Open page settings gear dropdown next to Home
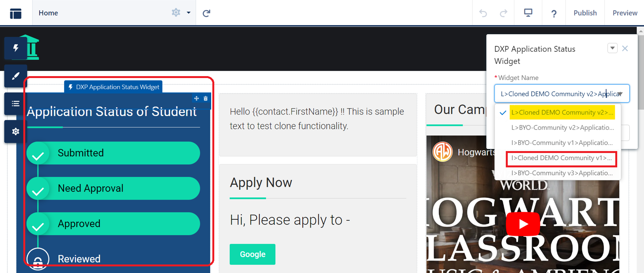The height and width of the screenshot is (273, 644). (181, 13)
